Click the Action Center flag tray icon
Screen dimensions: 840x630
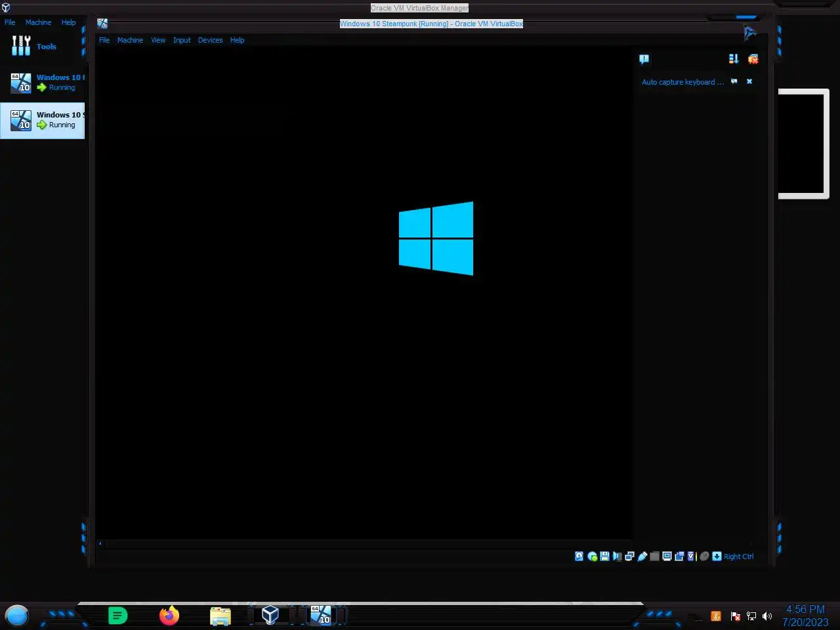[735, 616]
